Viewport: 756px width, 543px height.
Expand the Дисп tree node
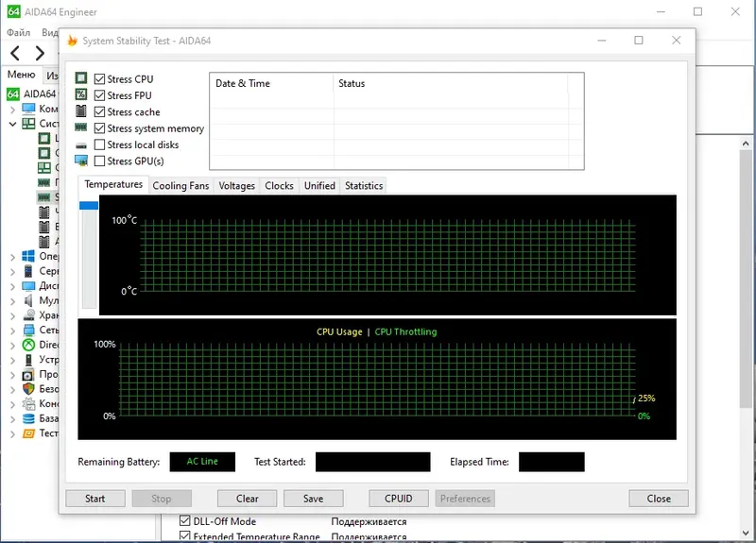pos(12,286)
